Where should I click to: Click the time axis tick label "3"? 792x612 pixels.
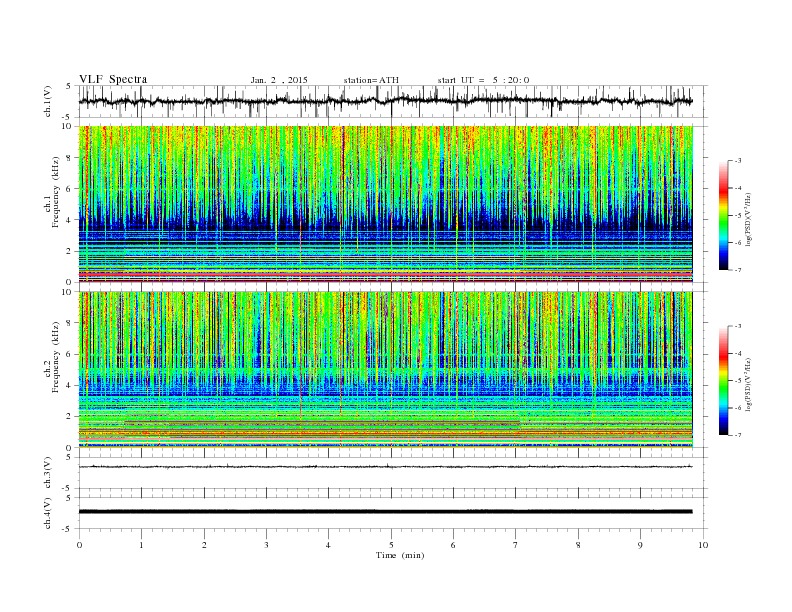click(x=266, y=545)
